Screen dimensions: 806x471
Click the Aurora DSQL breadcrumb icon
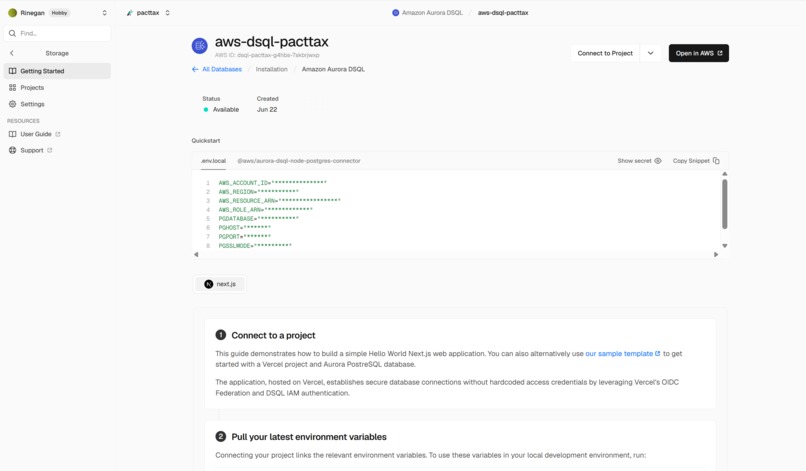tap(395, 13)
